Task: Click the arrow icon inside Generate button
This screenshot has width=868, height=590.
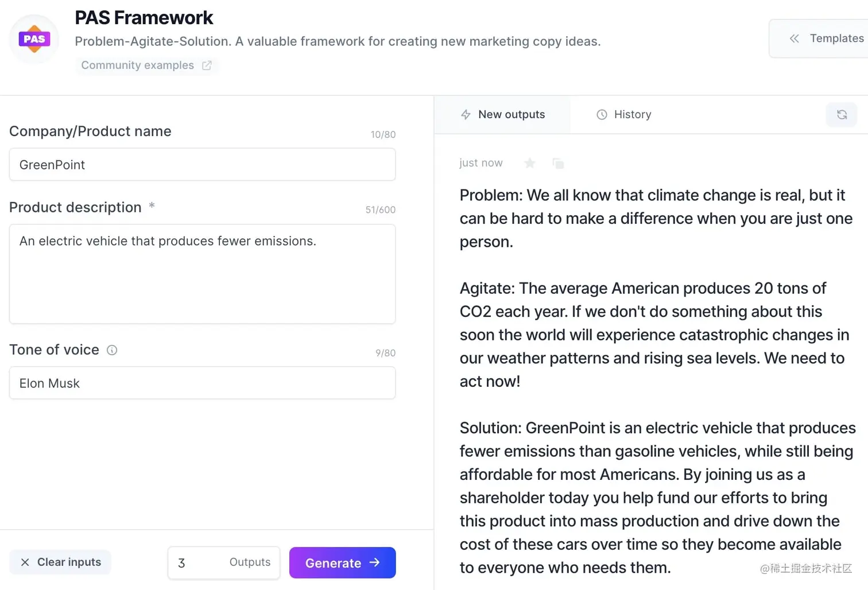Action: point(374,562)
